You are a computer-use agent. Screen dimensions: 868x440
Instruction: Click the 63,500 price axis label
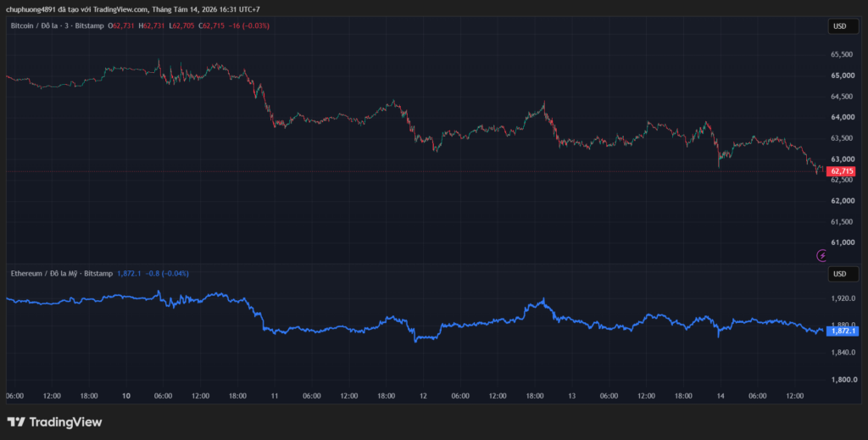pos(842,138)
